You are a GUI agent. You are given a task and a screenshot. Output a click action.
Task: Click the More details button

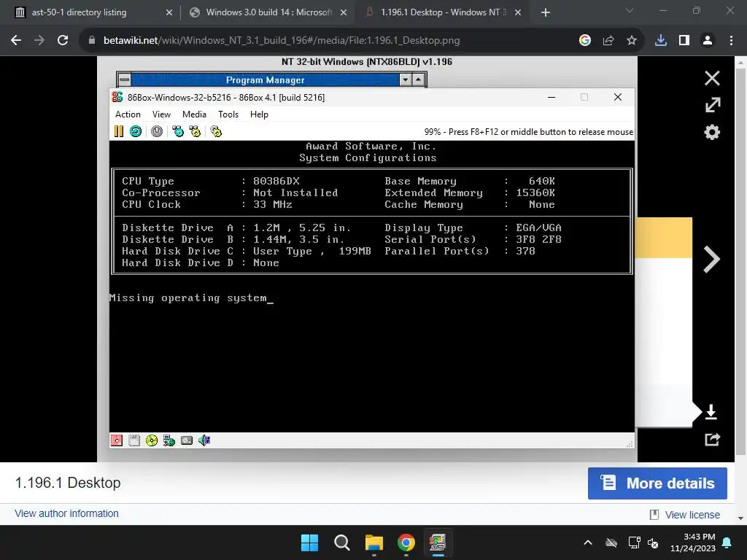[657, 483]
